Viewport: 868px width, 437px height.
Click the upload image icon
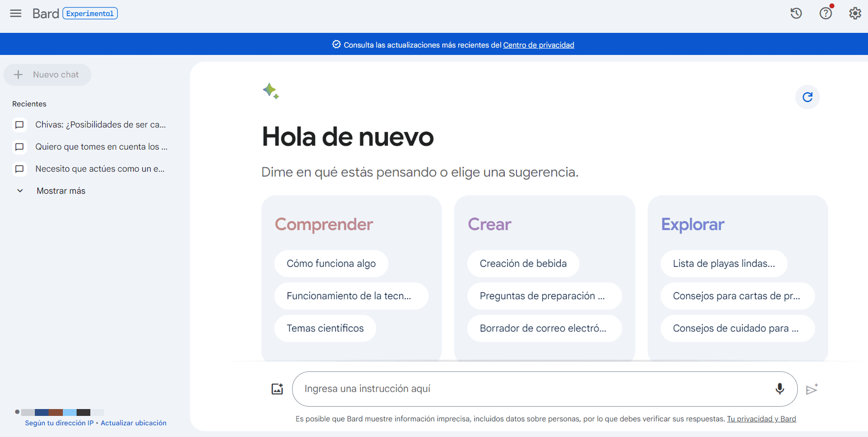(x=277, y=389)
